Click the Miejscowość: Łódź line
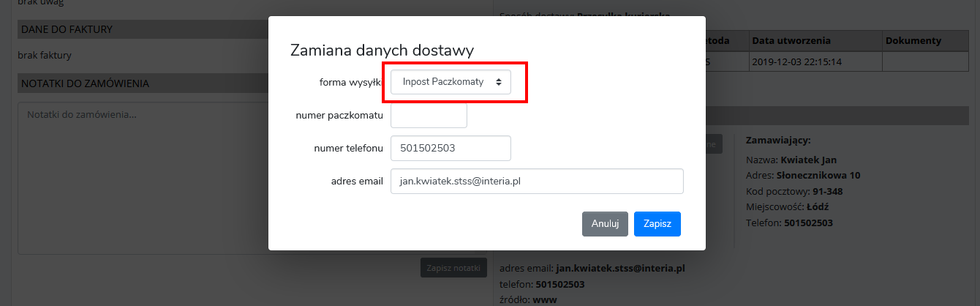Screen dimensions: 980x306 pyautogui.click(x=788, y=207)
